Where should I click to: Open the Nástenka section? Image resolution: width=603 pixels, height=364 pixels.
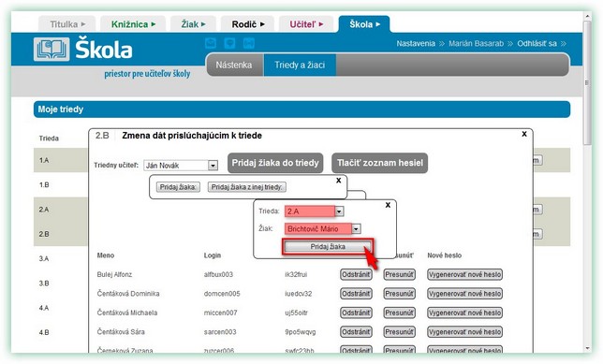(x=234, y=65)
